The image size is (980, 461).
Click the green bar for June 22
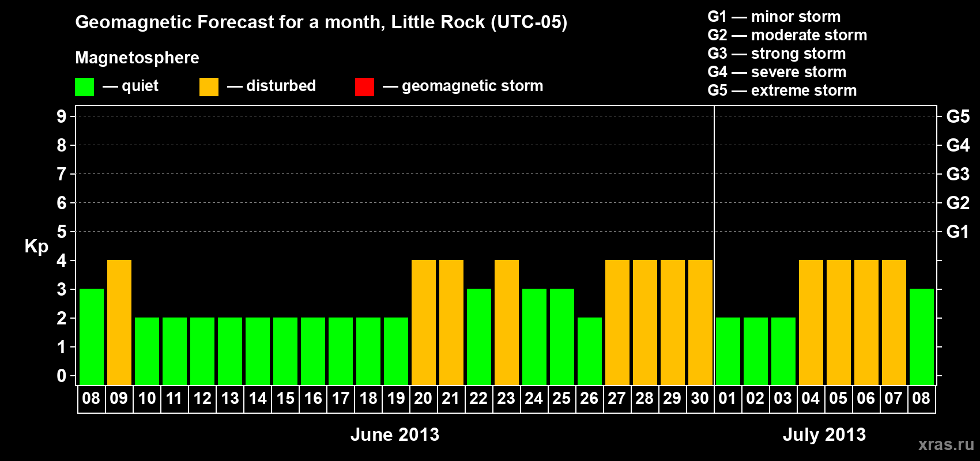click(x=479, y=337)
